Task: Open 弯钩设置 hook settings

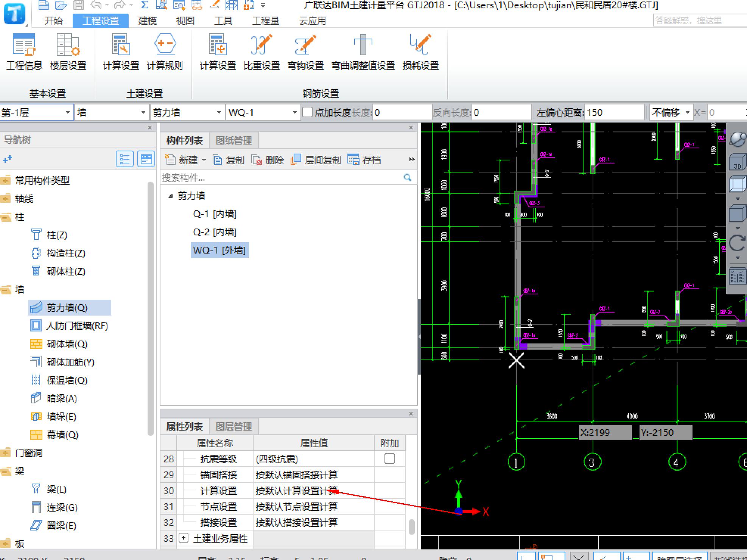Action: [306, 51]
